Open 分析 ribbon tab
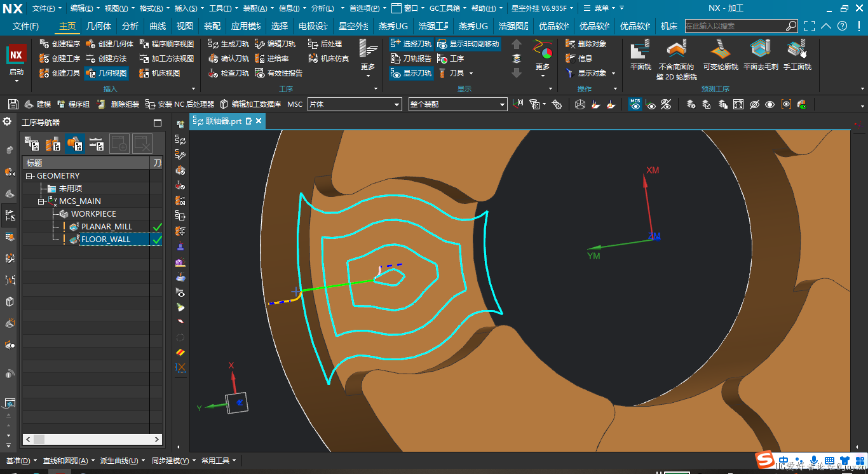This screenshot has width=868, height=474. point(130,26)
